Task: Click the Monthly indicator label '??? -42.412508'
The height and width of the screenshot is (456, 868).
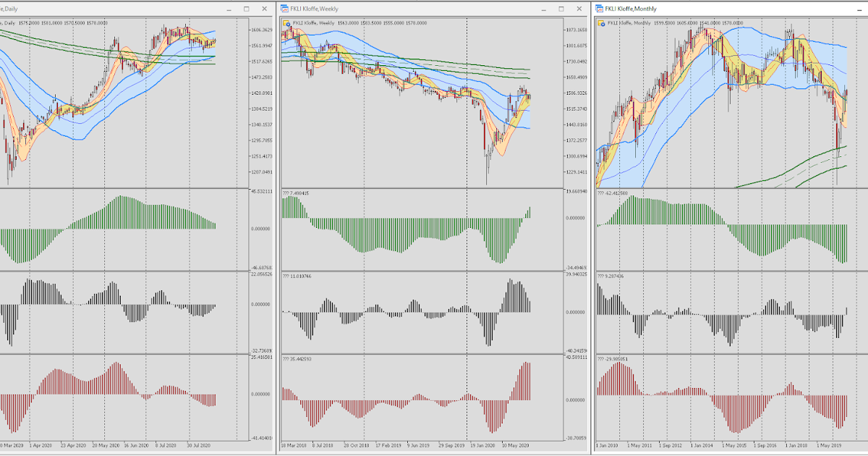Action: click(x=612, y=193)
